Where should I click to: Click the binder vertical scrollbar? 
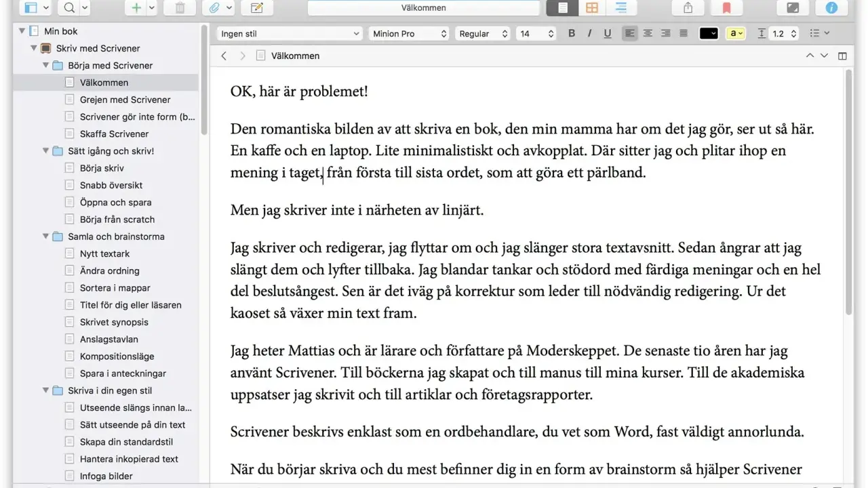pos(204,80)
